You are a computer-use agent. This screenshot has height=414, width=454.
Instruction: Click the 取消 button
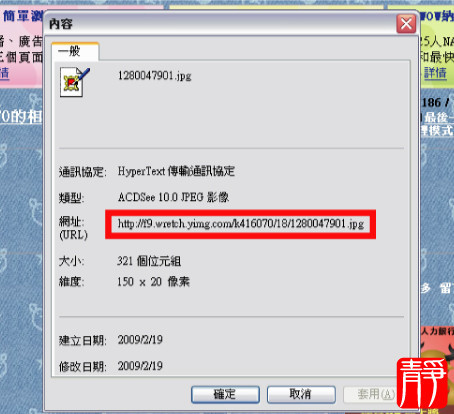point(301,394)
